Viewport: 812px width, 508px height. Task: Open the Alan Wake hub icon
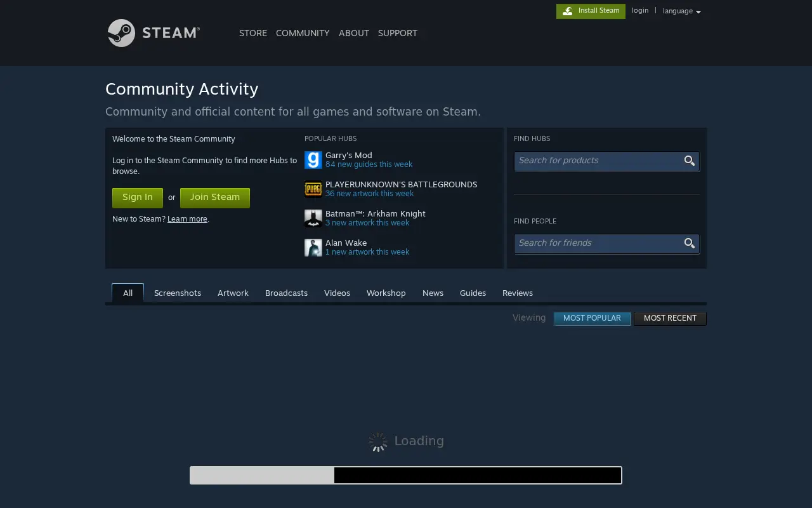[313, 248]
